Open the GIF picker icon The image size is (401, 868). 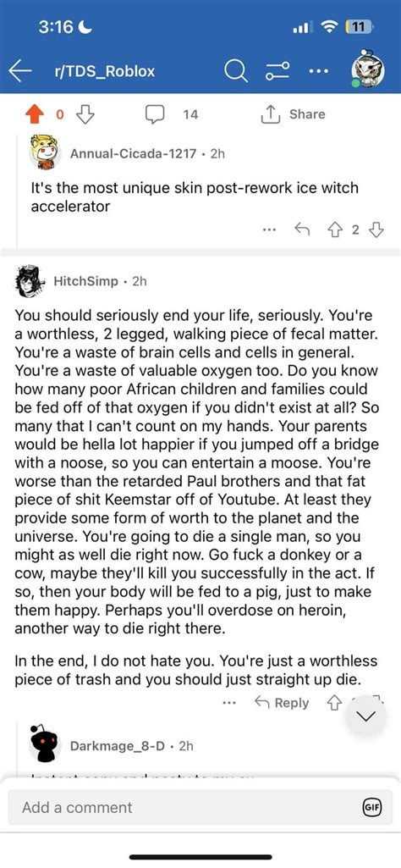[x=371, y=807]
